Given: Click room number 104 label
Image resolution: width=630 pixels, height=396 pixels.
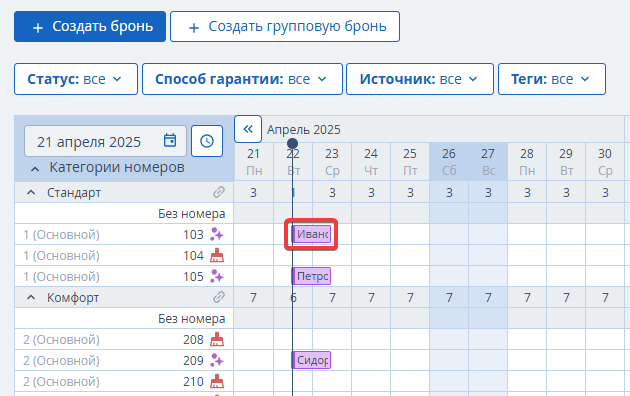Looking at the screenshot, I should click(x=193, y=255).
